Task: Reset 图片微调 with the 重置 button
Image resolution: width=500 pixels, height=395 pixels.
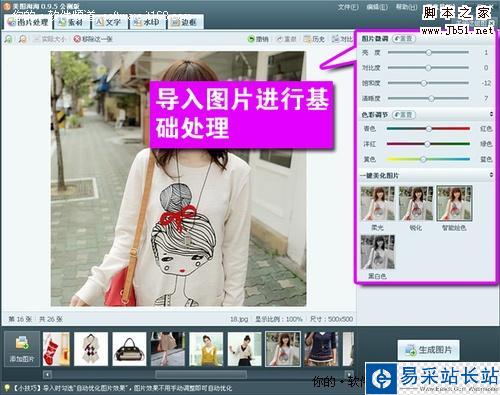Action: (403, 39)
